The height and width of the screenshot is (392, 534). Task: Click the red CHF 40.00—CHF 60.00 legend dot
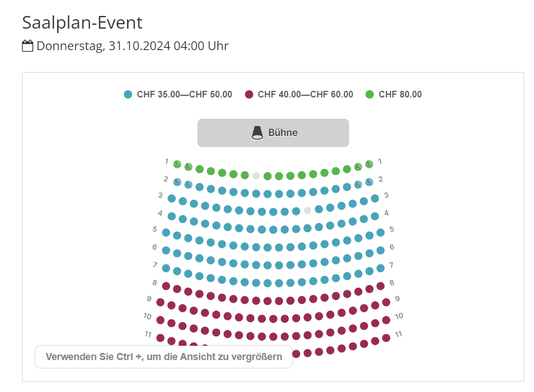coord(249,94)
